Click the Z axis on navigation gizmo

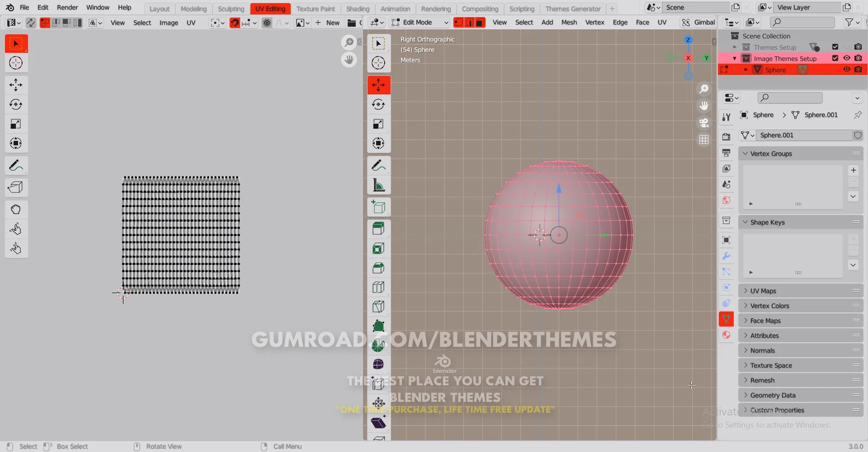click(688, 40)
